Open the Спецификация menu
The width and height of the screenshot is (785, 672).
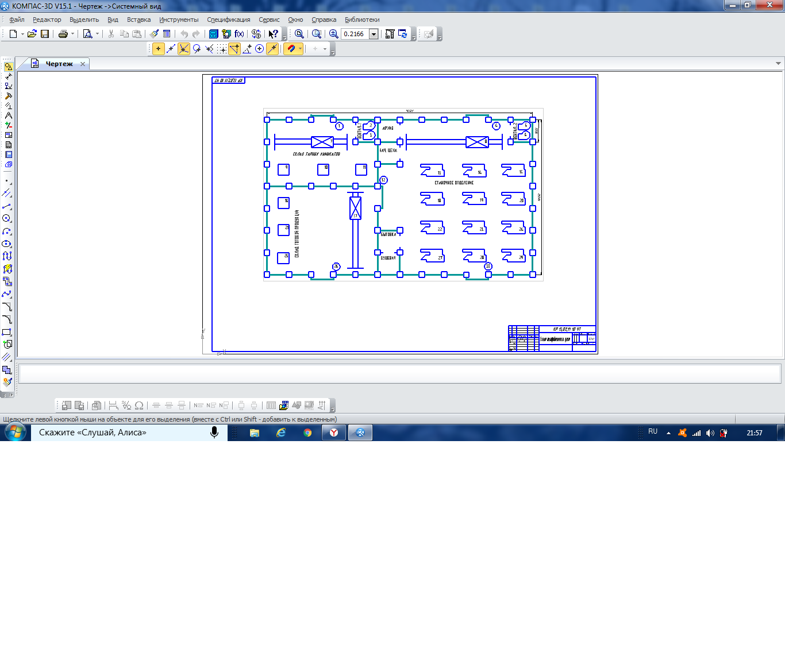coord(228,20)
